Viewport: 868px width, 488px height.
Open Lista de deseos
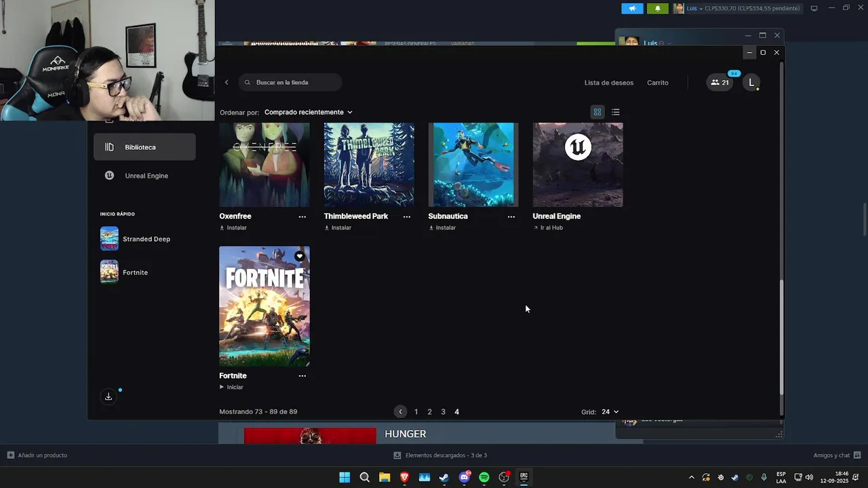[609, 83]
